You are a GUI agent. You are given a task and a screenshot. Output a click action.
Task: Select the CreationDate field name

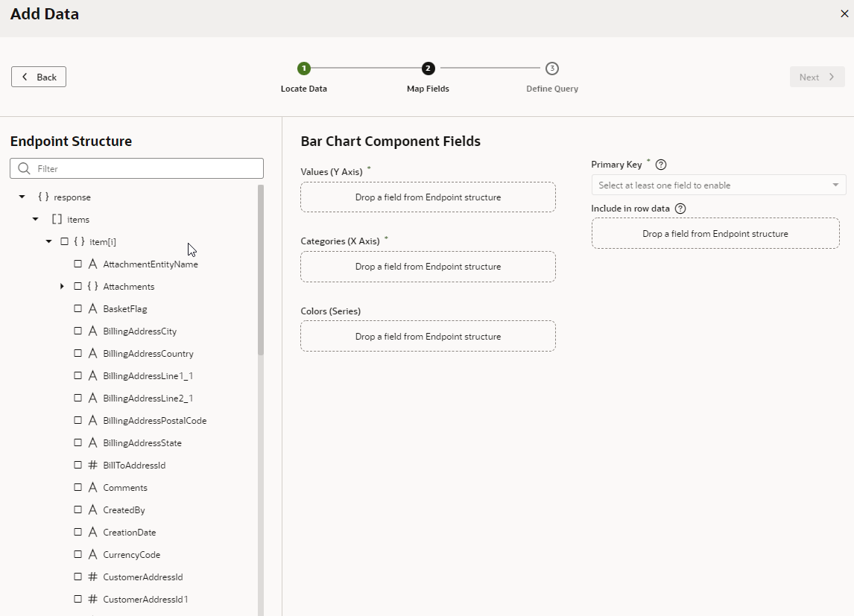click(130, 532)
